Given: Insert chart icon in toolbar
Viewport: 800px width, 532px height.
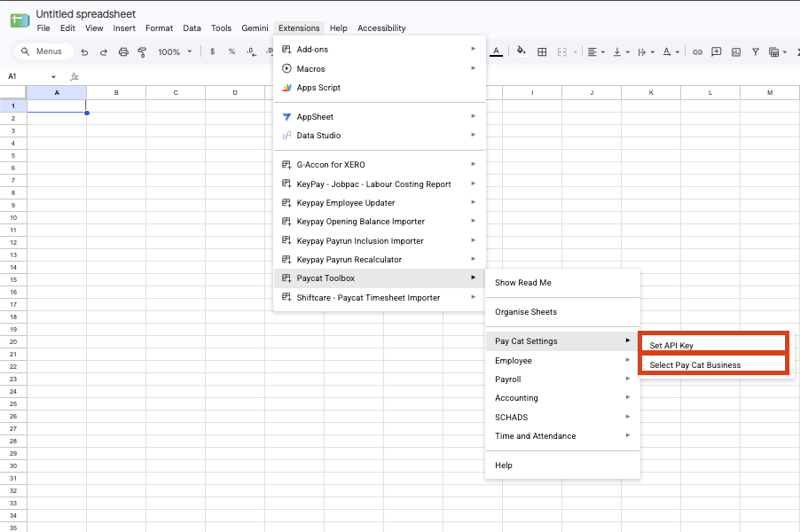Looking at the screenshot, I should coord(736,52).
